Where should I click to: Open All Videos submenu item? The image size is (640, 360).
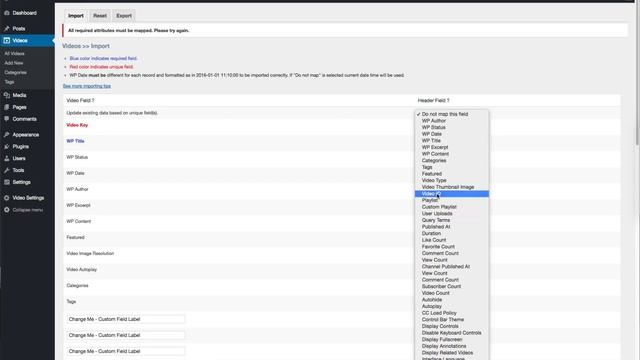14,53
